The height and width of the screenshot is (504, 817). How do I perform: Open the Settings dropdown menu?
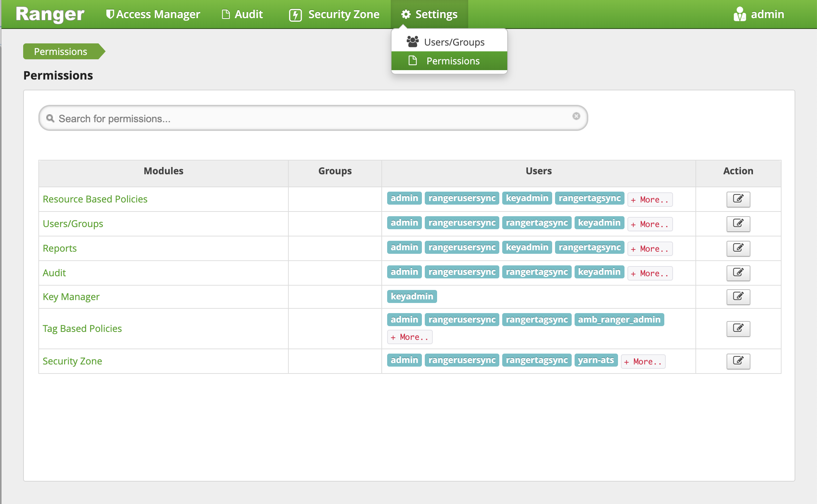(429, 14)
